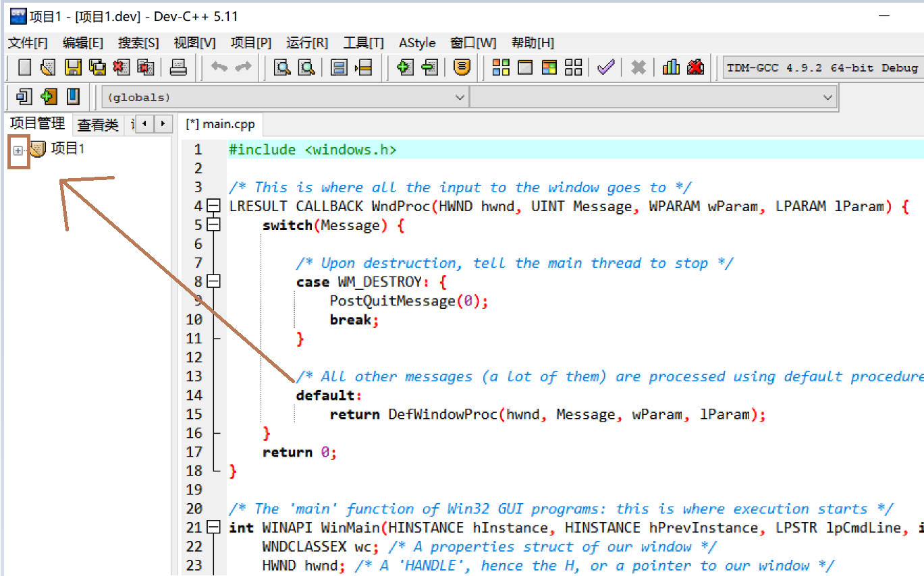Screen dimensions: 924x576
Task: Click the green-plus insert icon in second toolbar
Action: (49, 97)
